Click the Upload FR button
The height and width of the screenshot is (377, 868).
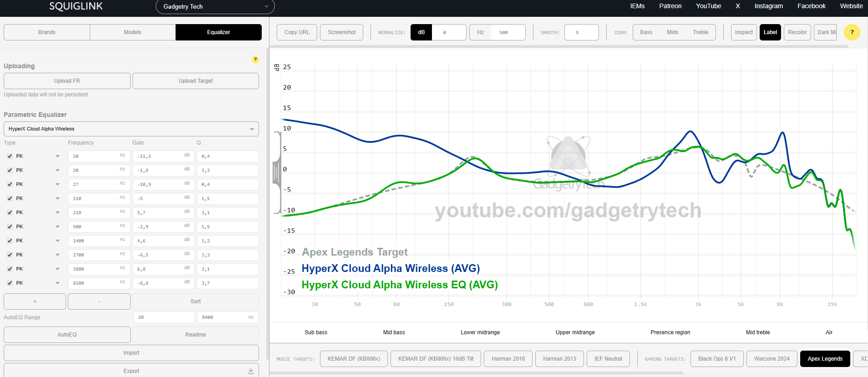(67, 81)
